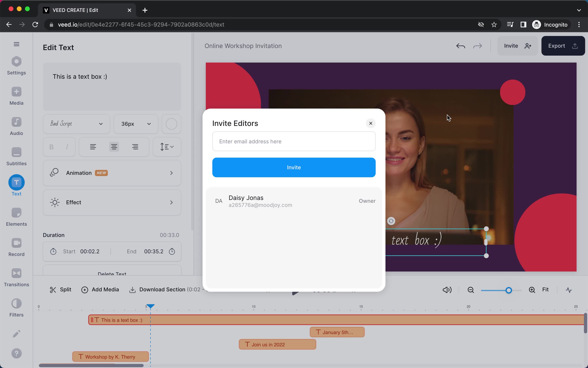Viewport: 588px width, 368px height.
Task: Open the Subtitles panel
Action: pos(17,156)
